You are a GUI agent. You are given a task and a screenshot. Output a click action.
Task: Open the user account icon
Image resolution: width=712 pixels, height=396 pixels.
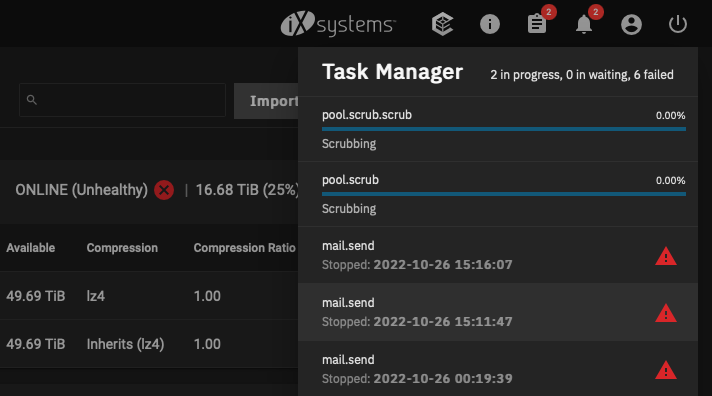631,24
